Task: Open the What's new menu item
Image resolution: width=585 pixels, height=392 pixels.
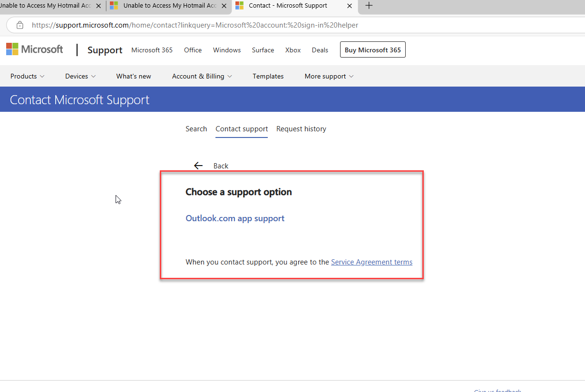Action: coord(134,76)
